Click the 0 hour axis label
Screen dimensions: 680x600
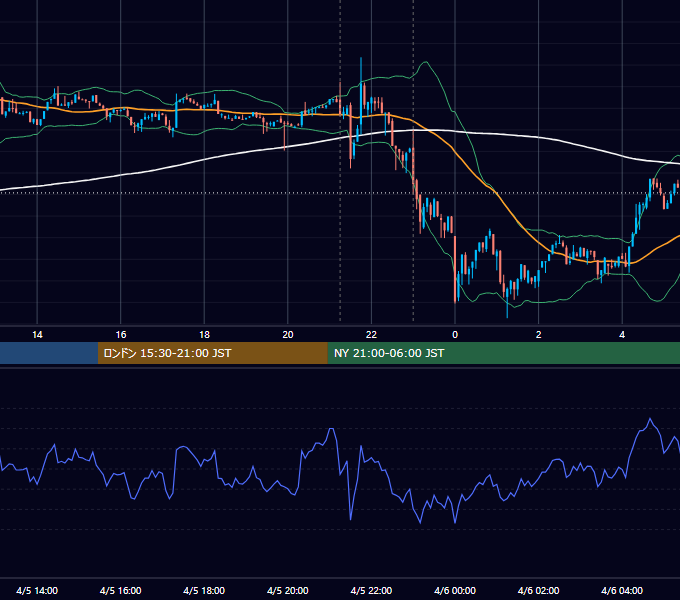455,335
